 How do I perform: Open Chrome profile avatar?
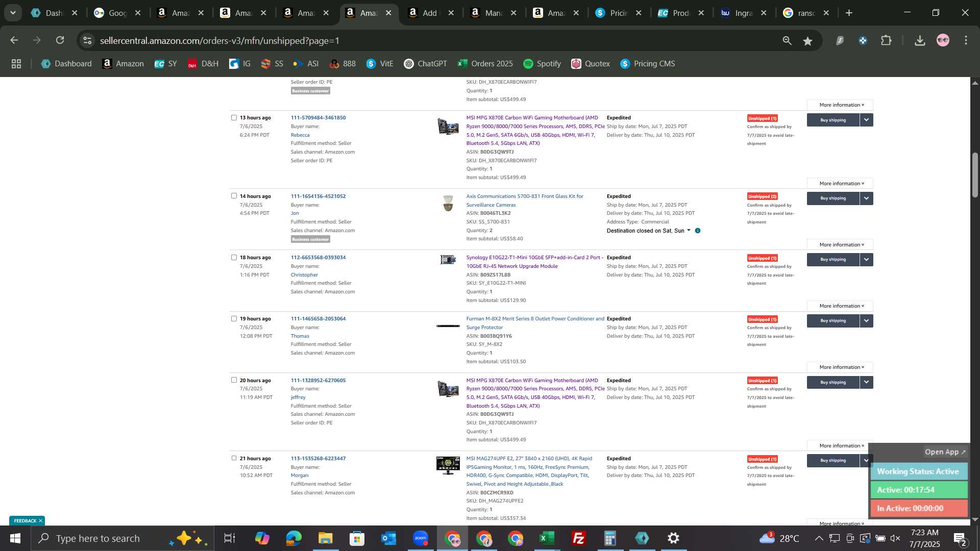click(943, 41)
